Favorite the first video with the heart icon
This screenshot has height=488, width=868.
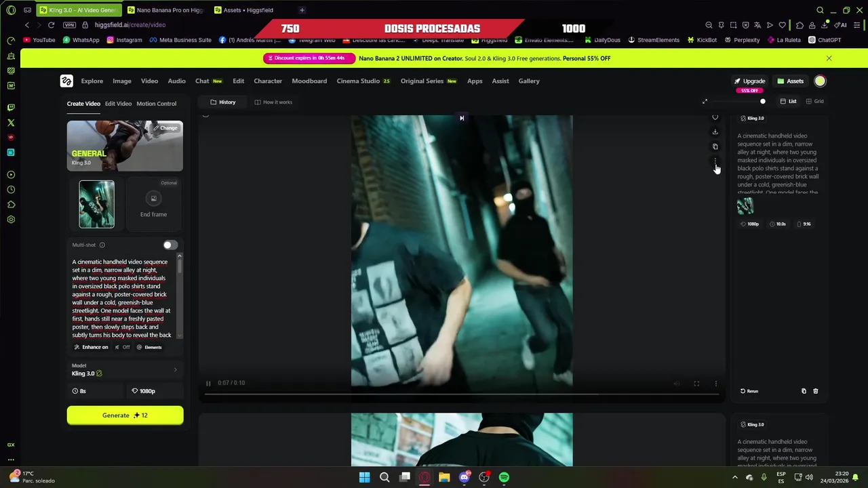point(715,117)
